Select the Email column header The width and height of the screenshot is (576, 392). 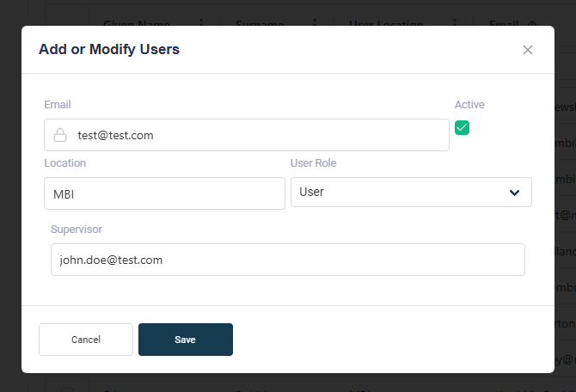point(504,25)
